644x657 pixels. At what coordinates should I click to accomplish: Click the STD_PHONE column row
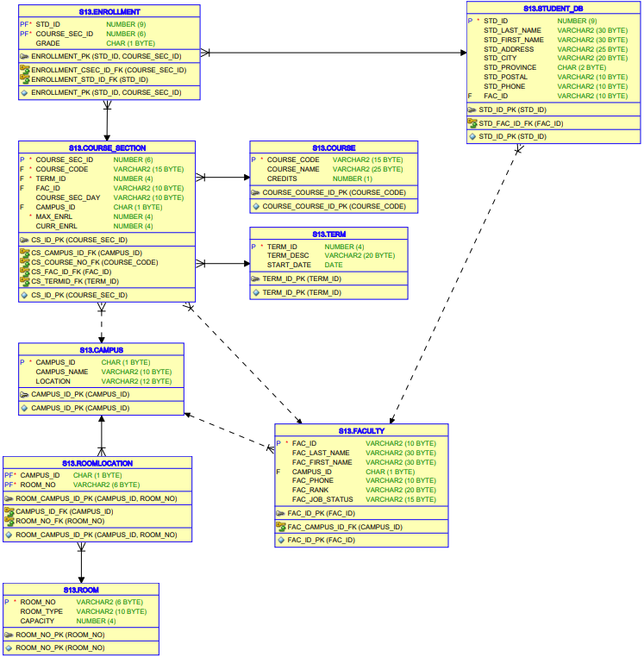(x=553, y=87)
